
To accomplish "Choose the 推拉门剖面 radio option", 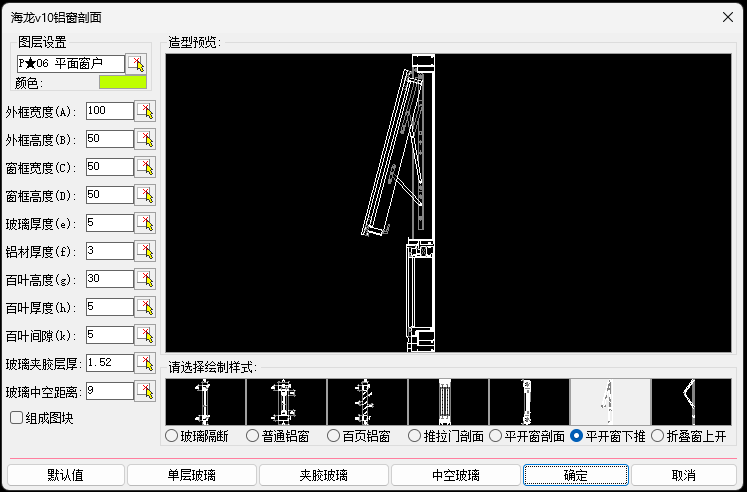I will (x=414, y=436).
